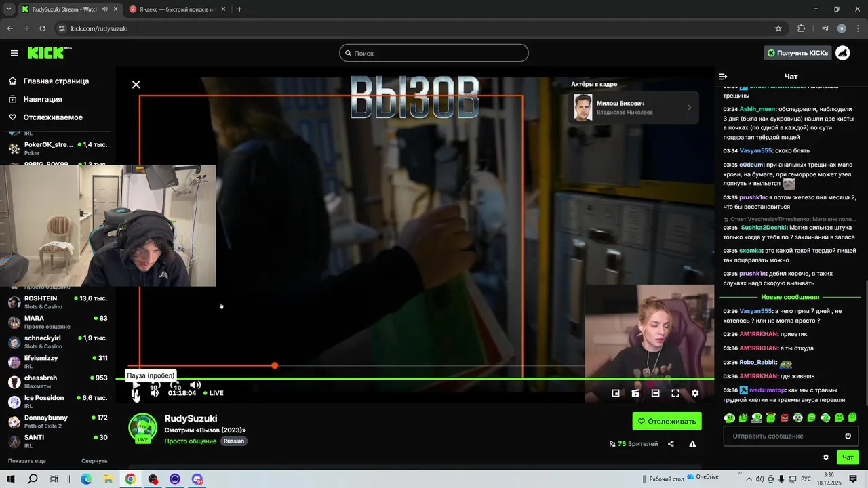Open SANTI channel in the sidebar
Screen dimensions: 868x488
pos(58,441)
